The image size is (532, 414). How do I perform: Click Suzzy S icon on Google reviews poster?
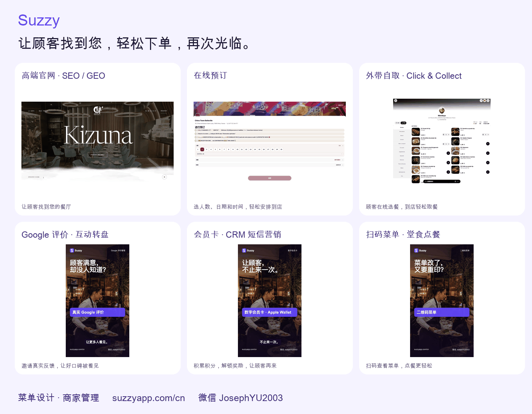click(x=72, y=251)
